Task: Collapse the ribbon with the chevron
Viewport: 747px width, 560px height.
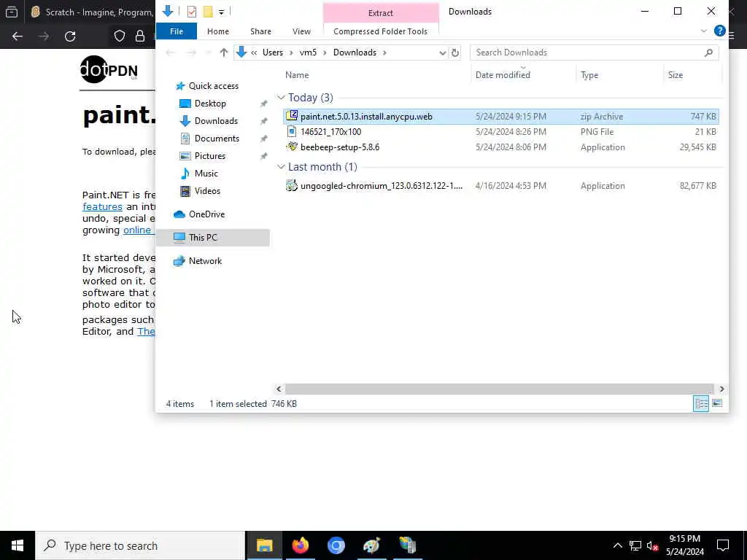Action: point(704,31)
